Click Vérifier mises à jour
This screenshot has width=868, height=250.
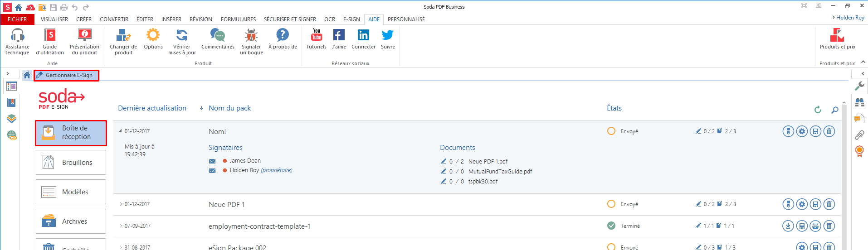click(182, 41)
